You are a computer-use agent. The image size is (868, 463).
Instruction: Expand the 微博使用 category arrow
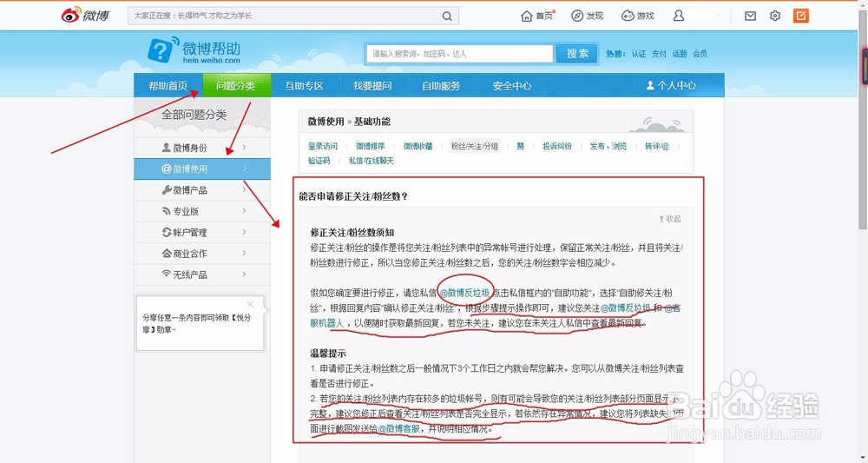[x=244, y=169]
